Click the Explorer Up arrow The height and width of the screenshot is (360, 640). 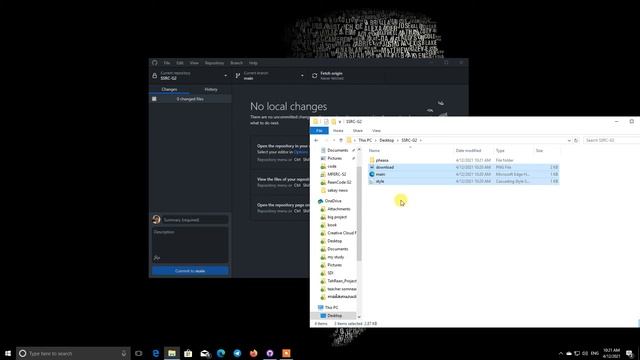pos(341,140)
